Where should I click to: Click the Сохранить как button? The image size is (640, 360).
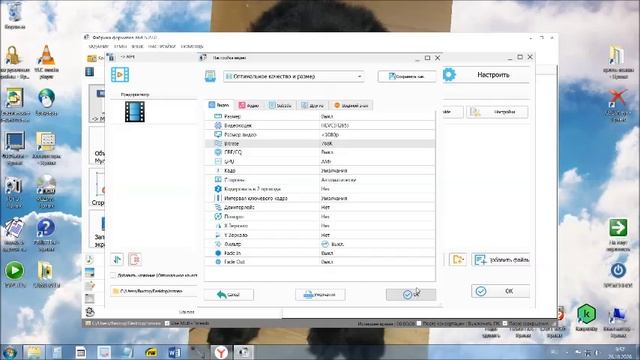(x=407, y=76)
